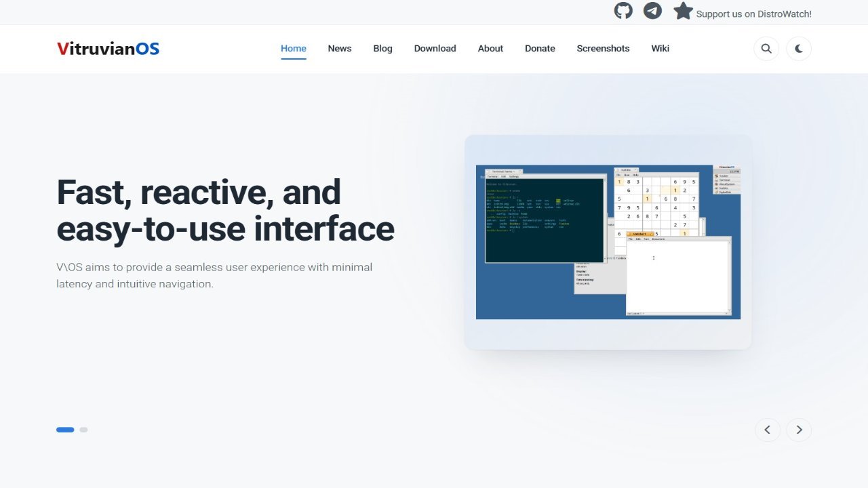The image size is (868, 488).
Task: Select the first carousel slide indicator
Action: tap(65, 430)
